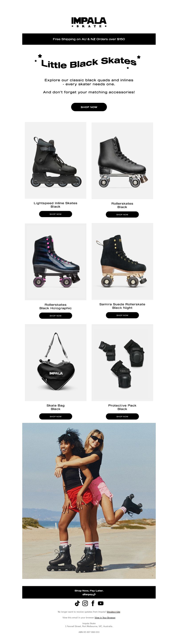Open the holographic rollerskate product image

coord(55,261)
